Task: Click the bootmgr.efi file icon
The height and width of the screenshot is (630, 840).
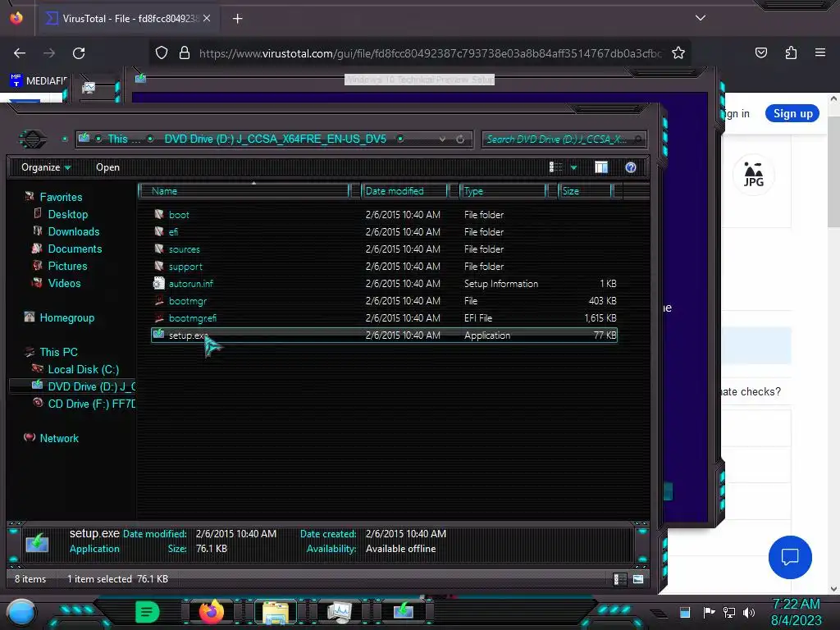Action: click(x=159, y=317)
